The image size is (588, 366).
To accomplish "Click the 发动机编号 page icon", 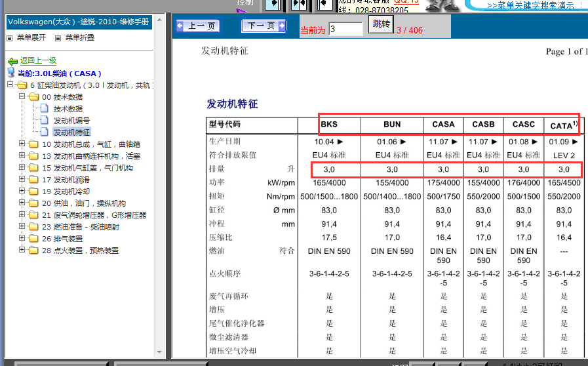I will (x=45, y=120).
